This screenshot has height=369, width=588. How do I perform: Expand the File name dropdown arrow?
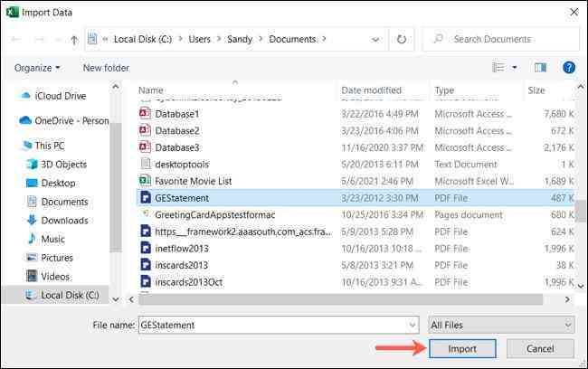point(413,325)
